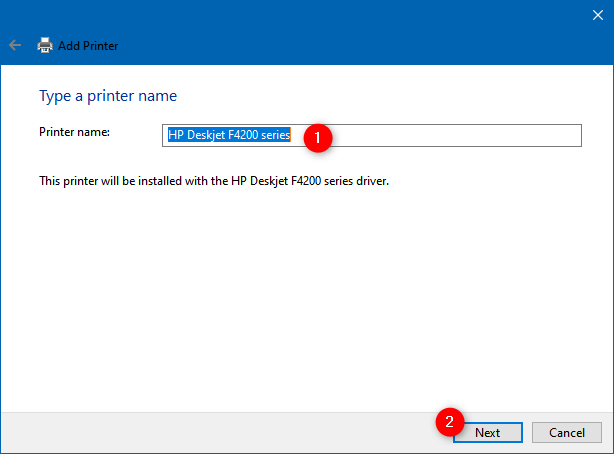This screenshot has width=614, height=454.
Task: Click the driver installation notice text
Action: (214, 181)
